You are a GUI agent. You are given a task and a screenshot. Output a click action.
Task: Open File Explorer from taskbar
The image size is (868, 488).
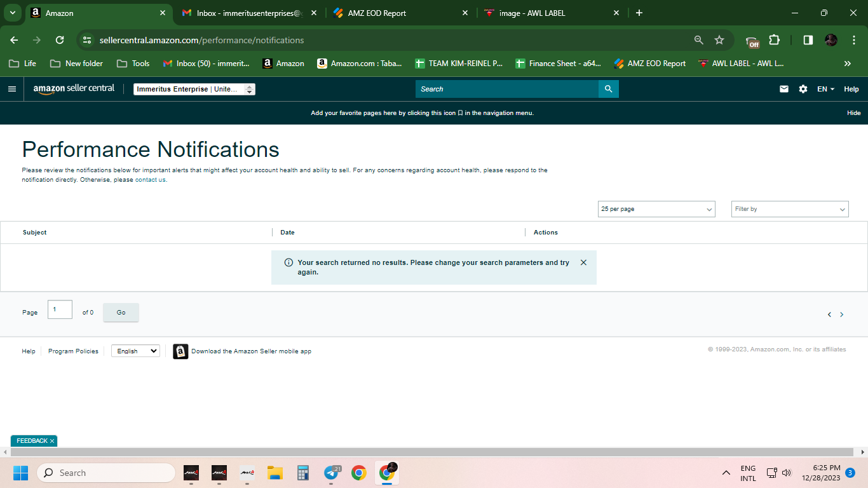pyautogui.click(x=275, y=473)
